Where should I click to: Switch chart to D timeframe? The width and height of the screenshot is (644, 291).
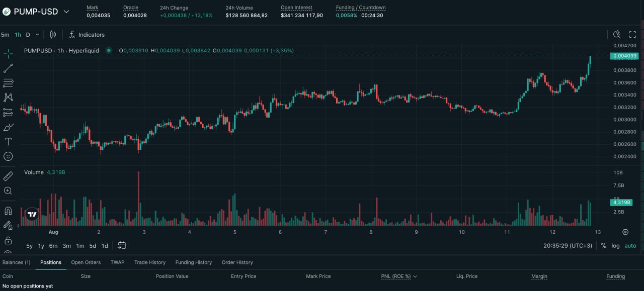tap(28, 35)
